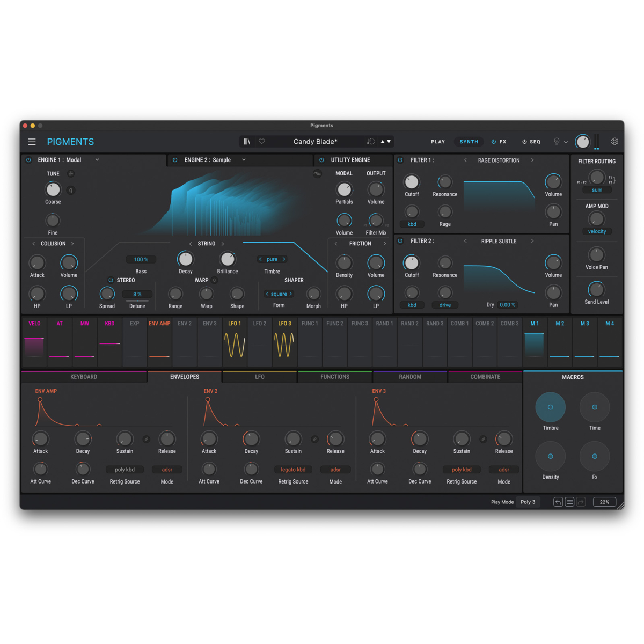Expand the RAGE DISTORTION filter type selector

pyautogui.click(x=499, y=160)
